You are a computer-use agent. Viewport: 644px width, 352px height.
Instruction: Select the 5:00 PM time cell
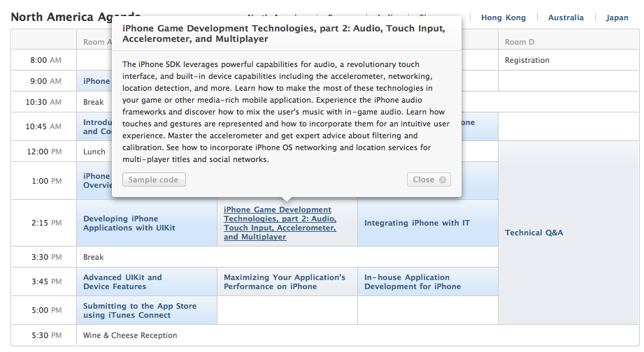click(x=44, y=310)
